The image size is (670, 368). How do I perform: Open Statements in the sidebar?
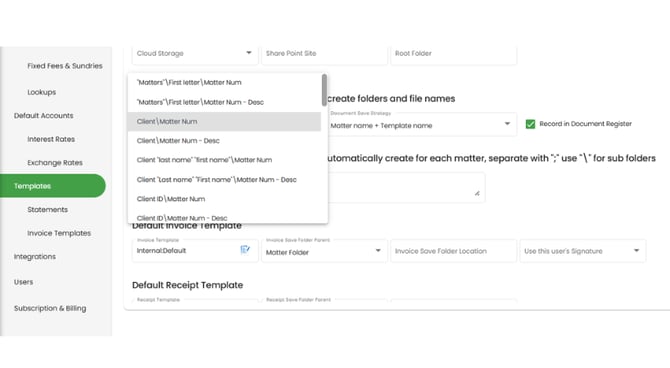(47, 210)
